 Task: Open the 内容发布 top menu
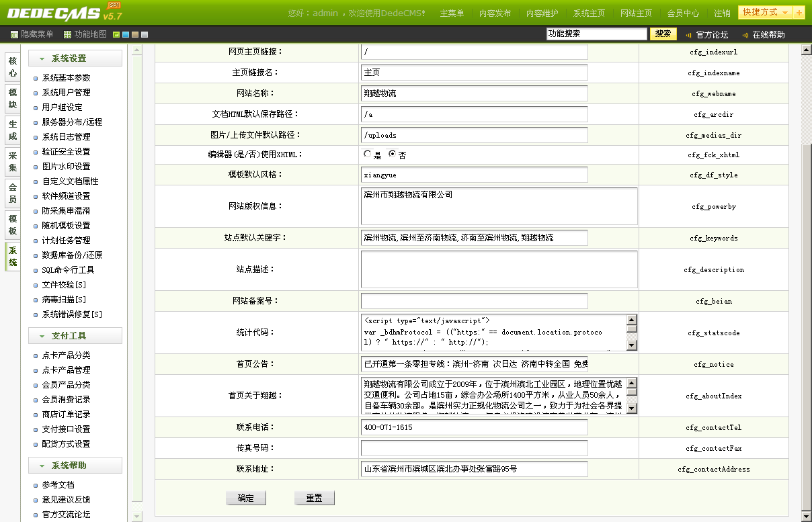pos(495,13)
